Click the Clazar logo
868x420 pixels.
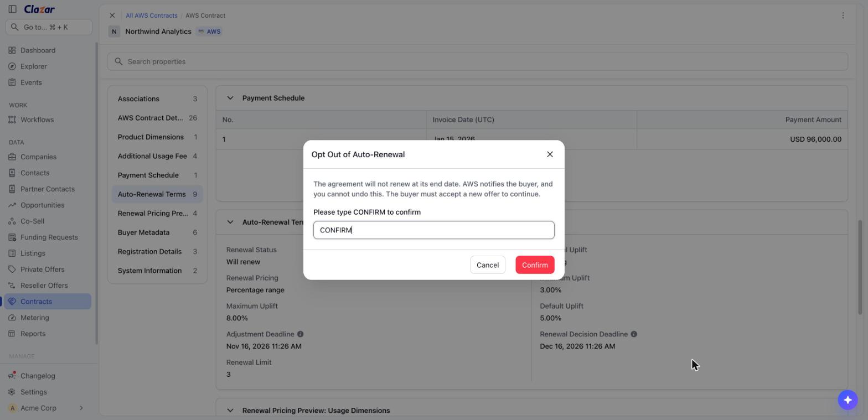tap(39, 9)
